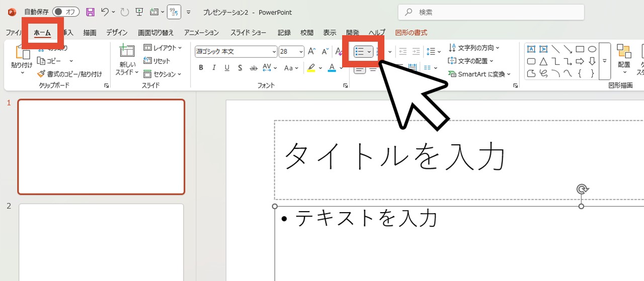Open the Font group dialog launcher
Viewport: 644px width, 281px height.
[345, 86]
